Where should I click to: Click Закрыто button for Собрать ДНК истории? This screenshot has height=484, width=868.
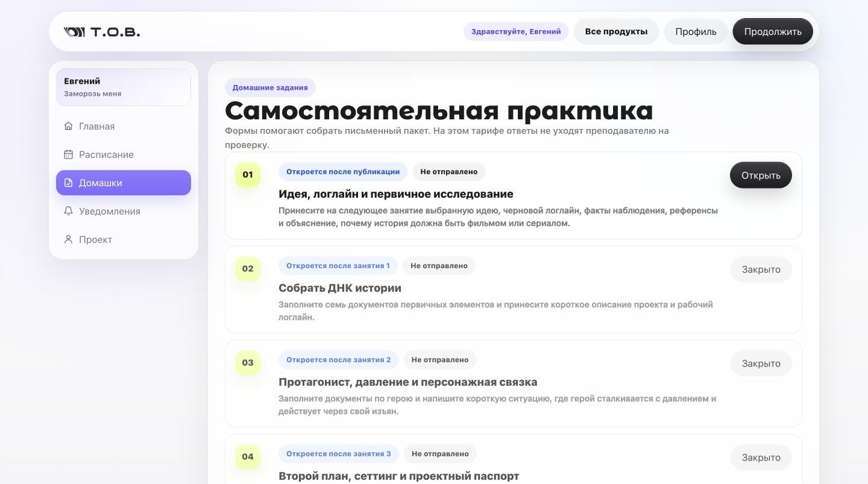[x=761, y=269]
